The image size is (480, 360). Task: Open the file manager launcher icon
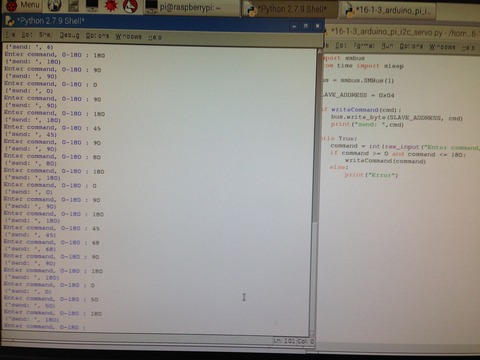coord(73,5)
